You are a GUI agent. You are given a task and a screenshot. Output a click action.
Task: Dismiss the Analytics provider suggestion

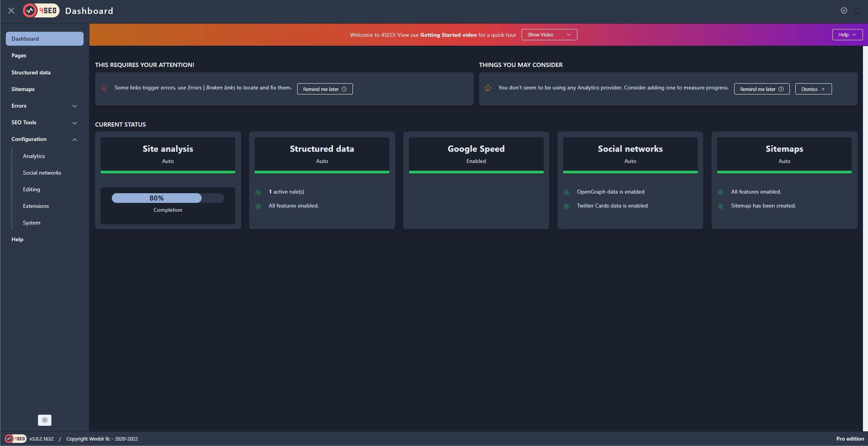813,89
